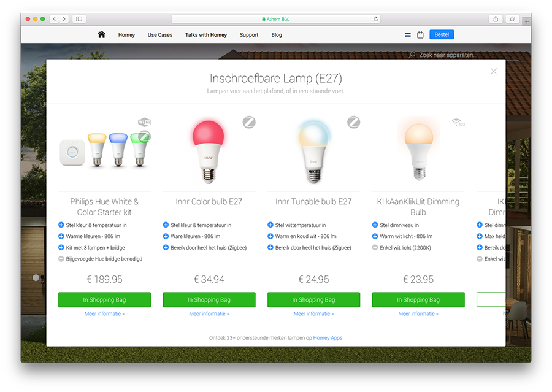Go to the Homey home icon
The width and height of the screenshot is (552, 392).
(101, 34)
